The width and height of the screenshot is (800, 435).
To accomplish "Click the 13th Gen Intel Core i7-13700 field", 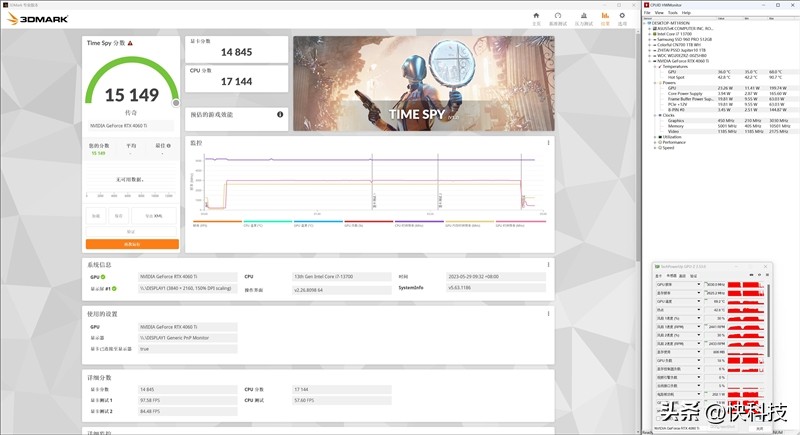I will coord(342,276).
